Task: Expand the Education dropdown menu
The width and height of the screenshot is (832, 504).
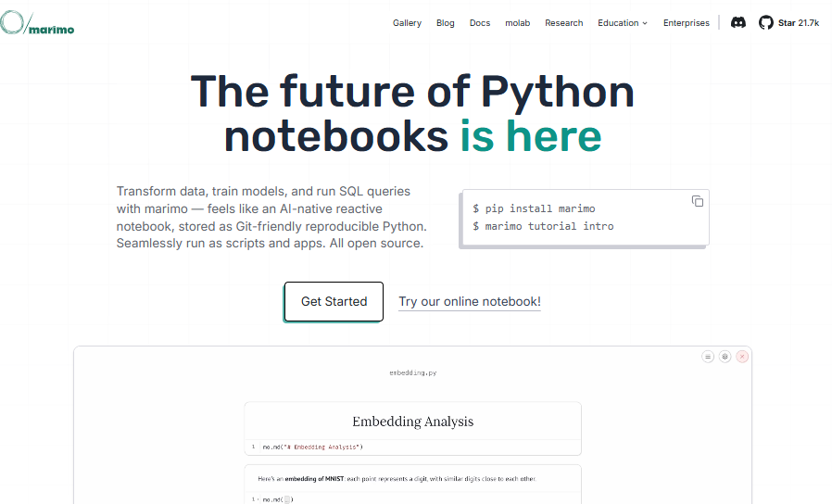Action: 623,23
